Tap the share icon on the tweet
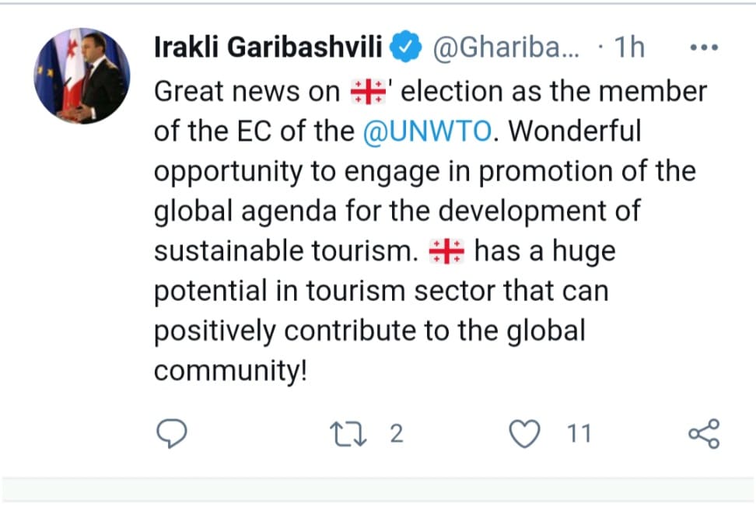 (x=705, y=434)
